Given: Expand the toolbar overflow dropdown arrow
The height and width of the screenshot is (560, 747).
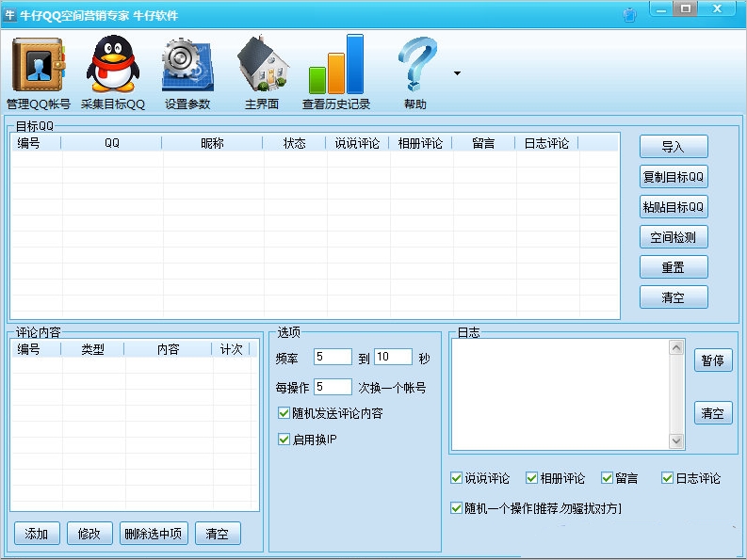Looking at the screenshot, I should 457,73.
